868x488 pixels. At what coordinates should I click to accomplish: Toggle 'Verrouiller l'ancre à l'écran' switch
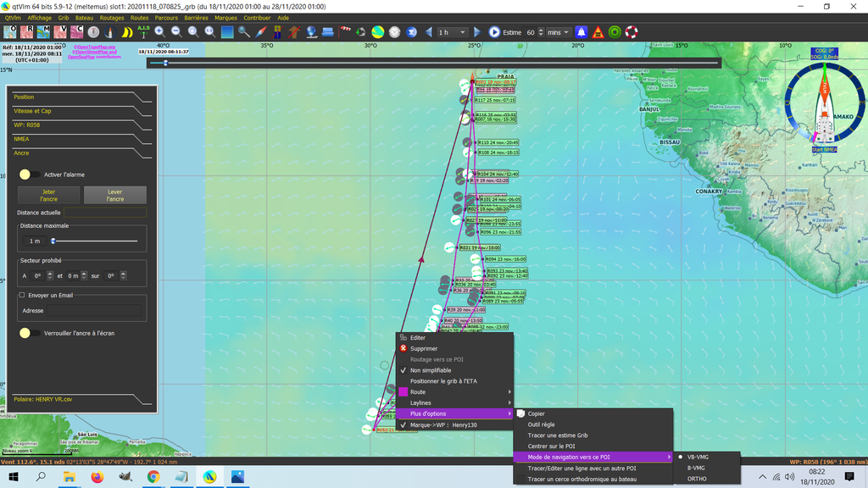(x=30, y=333)
